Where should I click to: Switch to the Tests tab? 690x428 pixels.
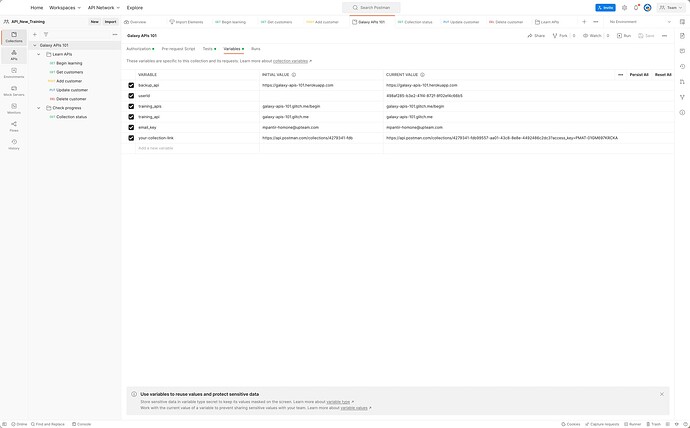[209, 49]
